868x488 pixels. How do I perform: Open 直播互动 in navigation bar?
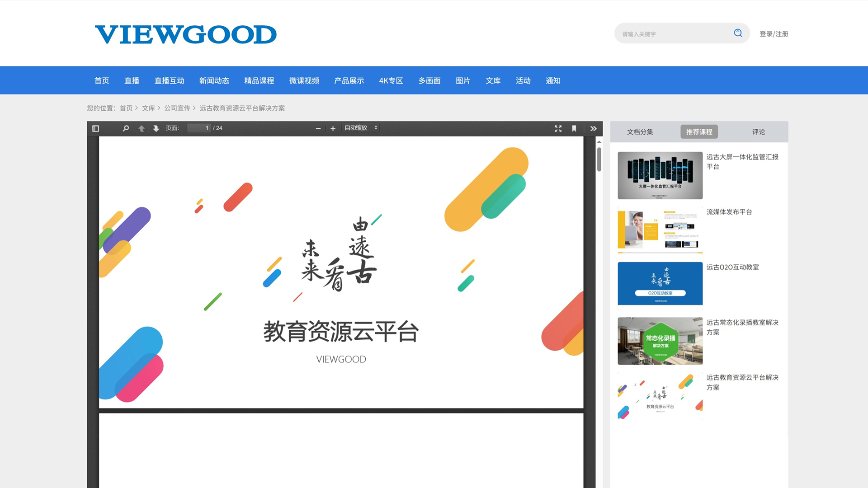[169, 80]
